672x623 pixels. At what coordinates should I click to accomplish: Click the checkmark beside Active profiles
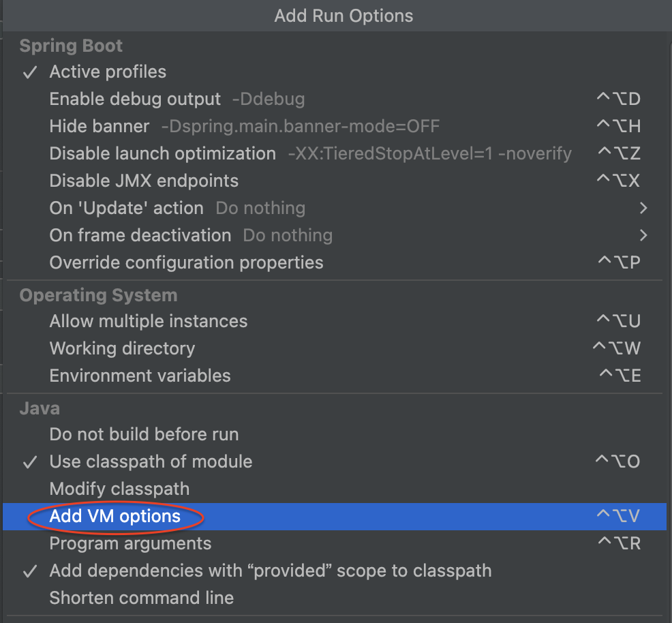tap(30, 72)
